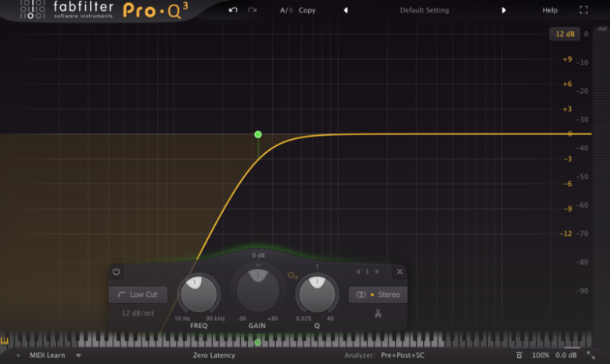Delete band with the X button

[400, 272]
